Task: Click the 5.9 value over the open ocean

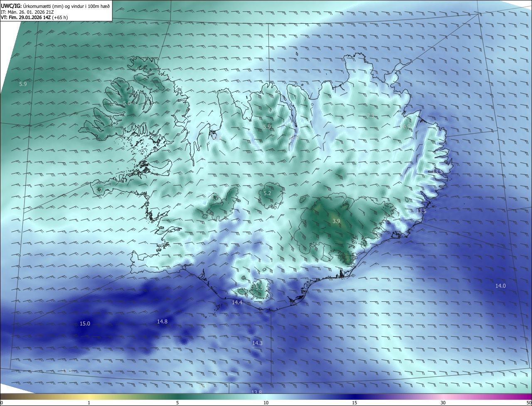Action: (x=23, y=84)
